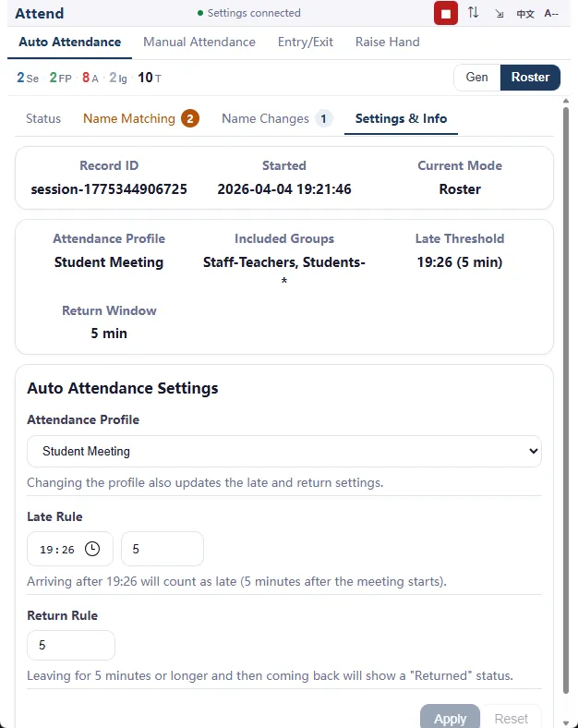This screenshot has height=728, width=578.
Task: Switch to Manual Attendance tab
Action: pyautogui.click(x=199, y=42)
